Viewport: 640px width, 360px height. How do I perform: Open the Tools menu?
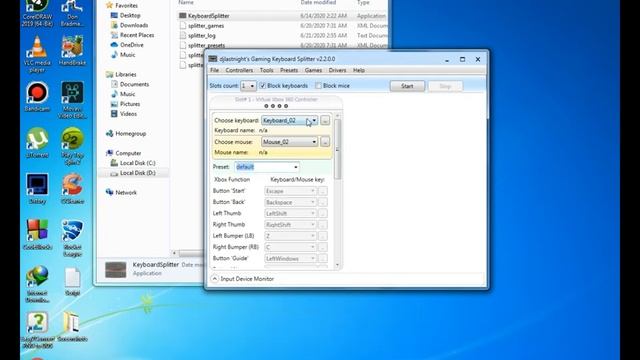267,70
